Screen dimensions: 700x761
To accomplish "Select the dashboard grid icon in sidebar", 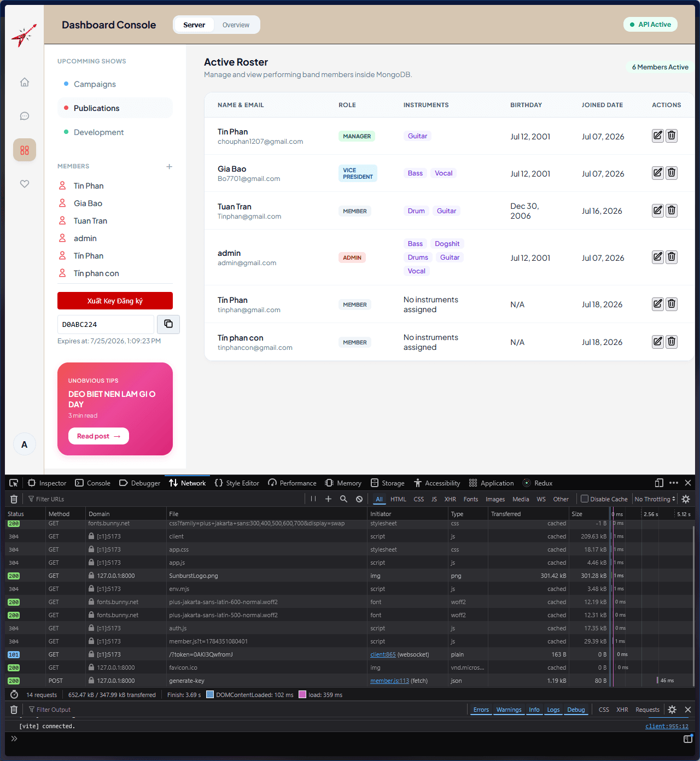I will [x=25, y=150].
